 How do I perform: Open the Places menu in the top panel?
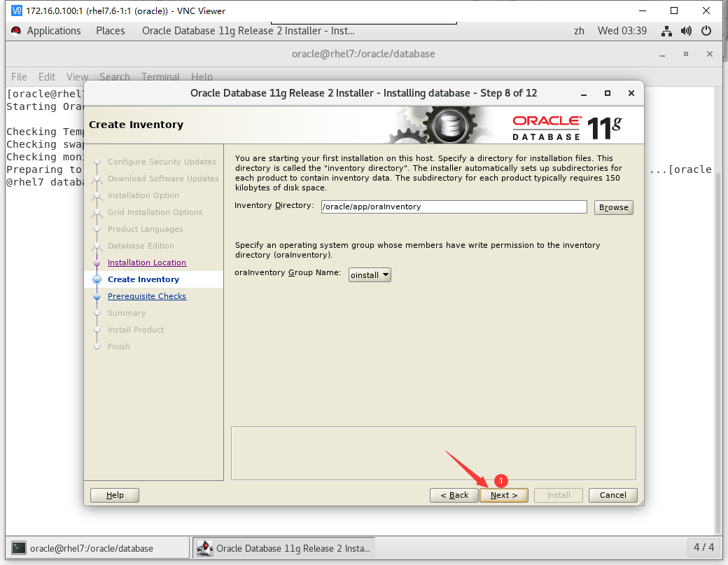click(x=111, y=31)
